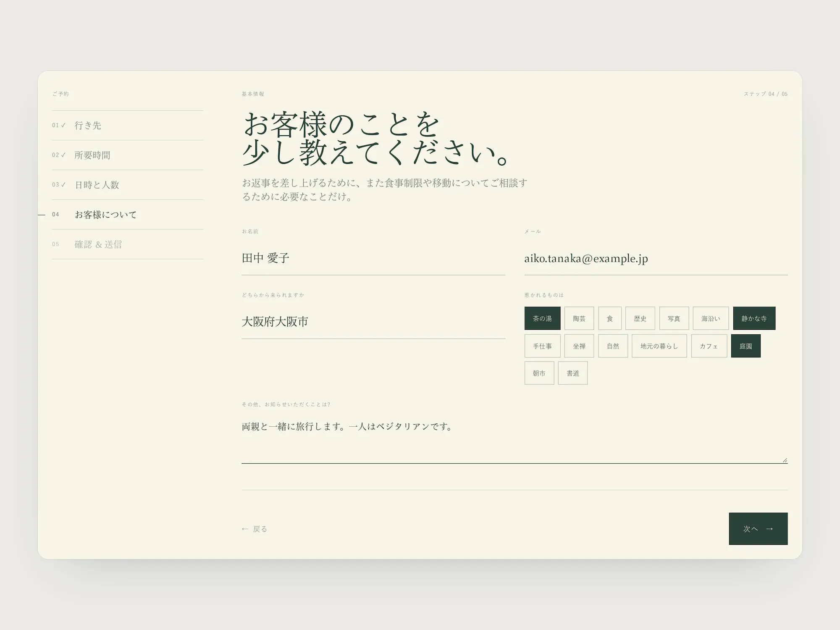Select the 陶芸 interest chip
The height and width of the screenshot is (630, 840).
point(579,318)
